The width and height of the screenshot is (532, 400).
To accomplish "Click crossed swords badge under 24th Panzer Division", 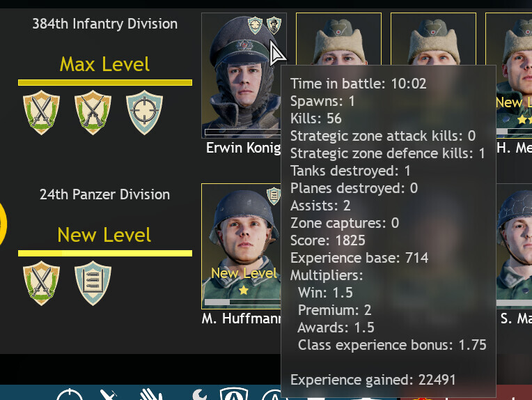I will point(41,283).
